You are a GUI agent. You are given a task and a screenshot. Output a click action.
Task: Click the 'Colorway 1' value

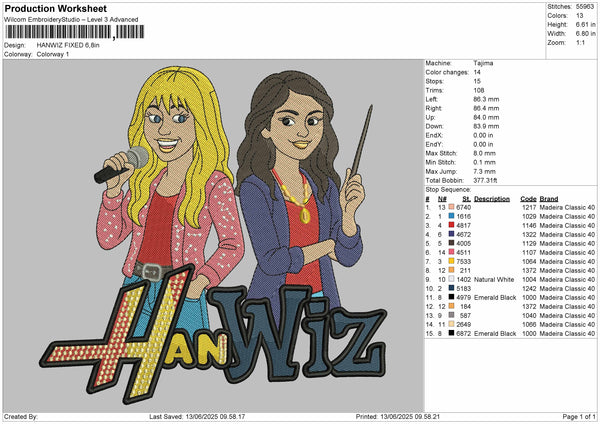pos(53,54)
